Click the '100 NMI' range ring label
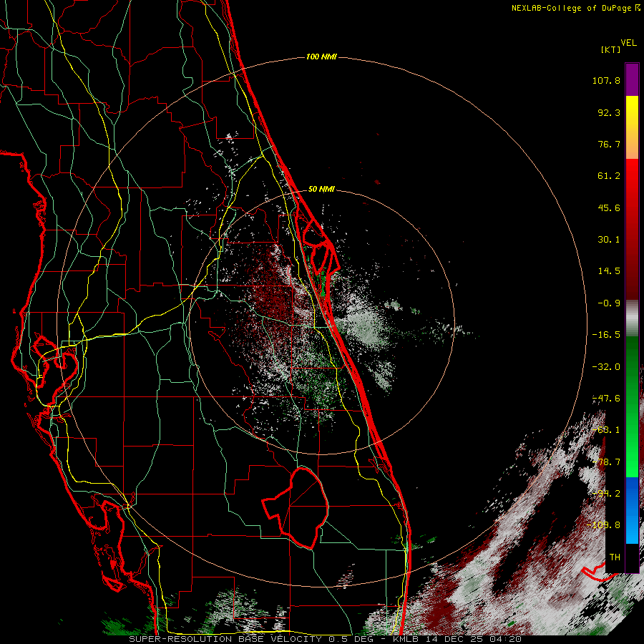Screen dimensions: 644x644 (321, 57)
